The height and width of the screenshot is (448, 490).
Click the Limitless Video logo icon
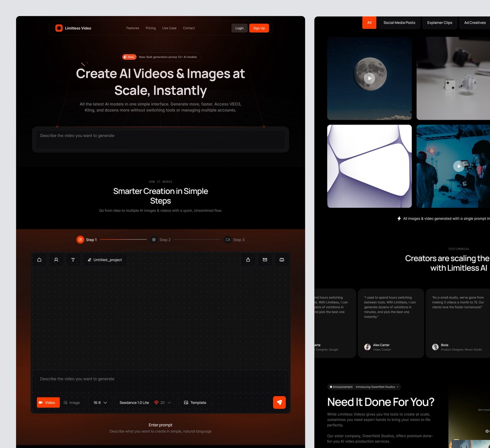click(x=59, y=28)
